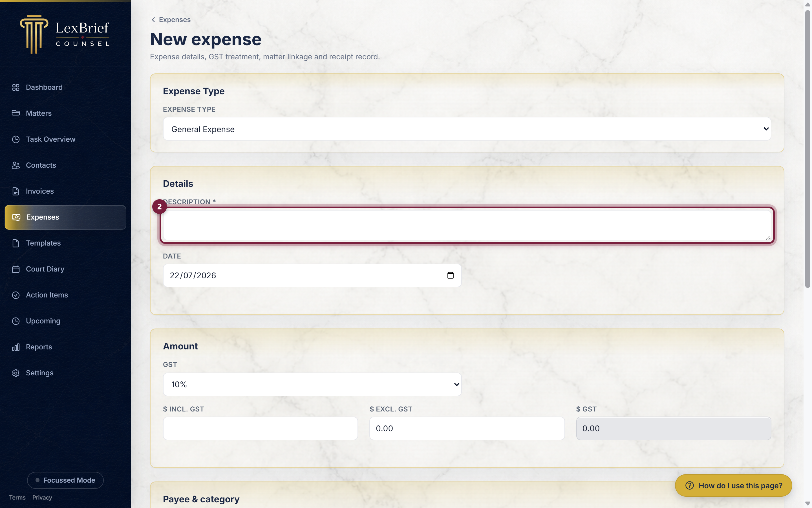Viewport: 812px width, 508px height.
Task: Click into the Description text area
Action: 467,225
